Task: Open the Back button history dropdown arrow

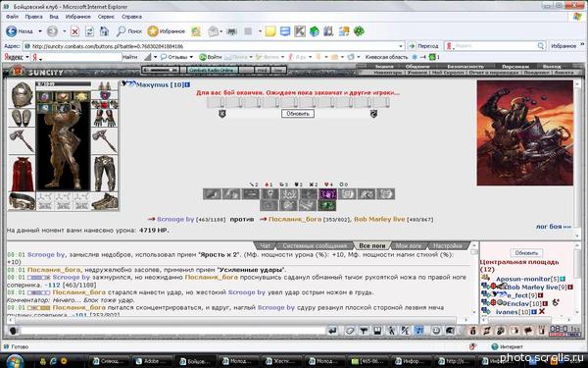Action: click(x=40, y=31)
